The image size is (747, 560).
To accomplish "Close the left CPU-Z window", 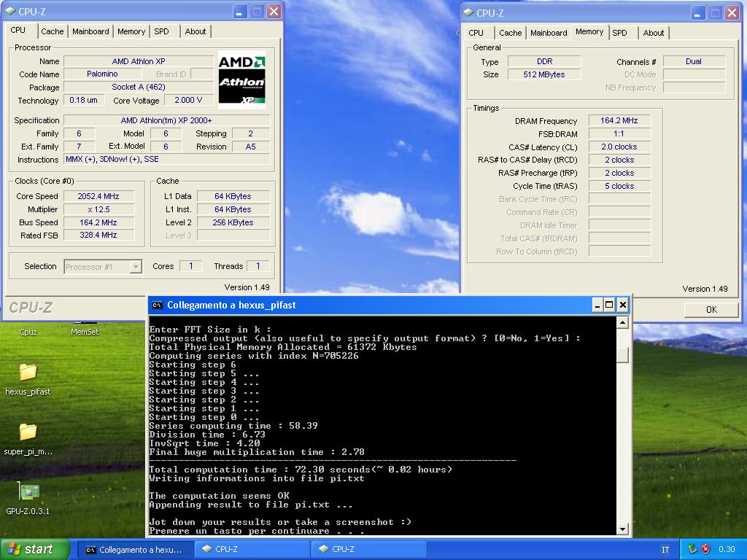I will [x=274, y=12].
